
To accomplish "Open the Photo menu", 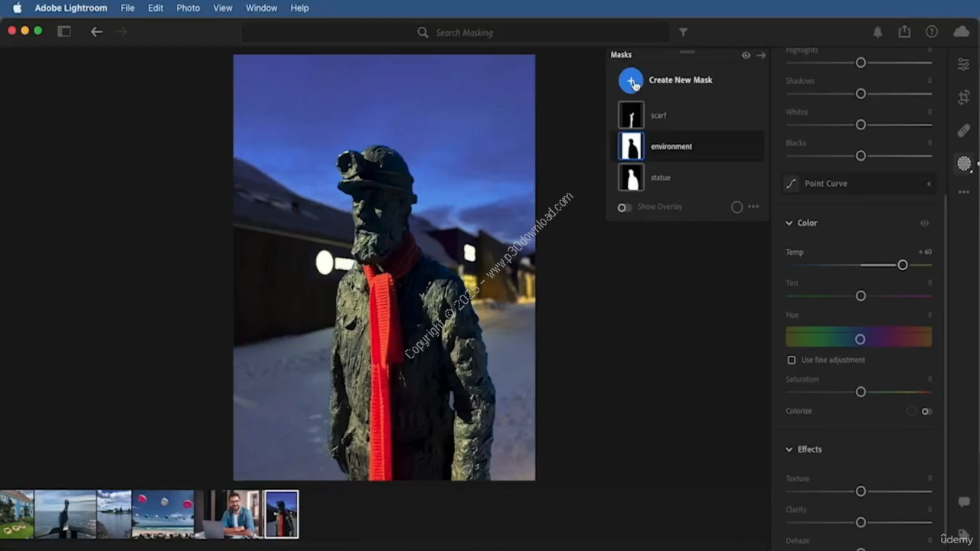I will pos(188,8).
